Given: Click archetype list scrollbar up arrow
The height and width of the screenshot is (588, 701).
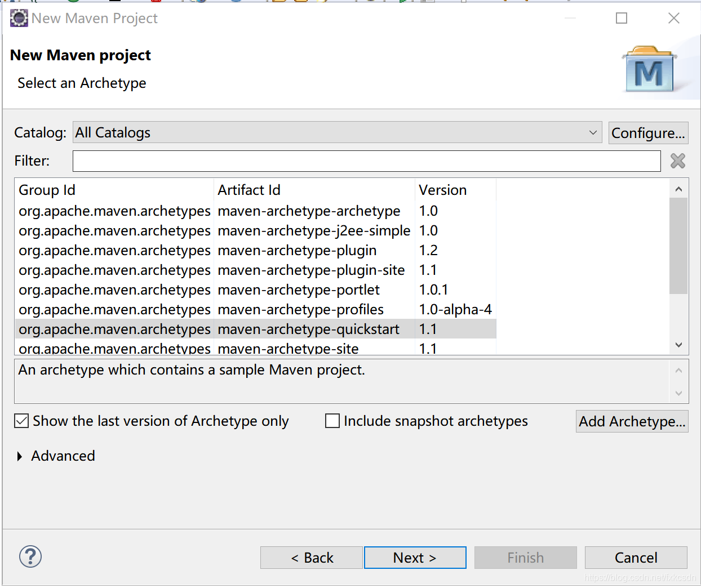Looking at the screenshot, I should (x=678, y=189).
